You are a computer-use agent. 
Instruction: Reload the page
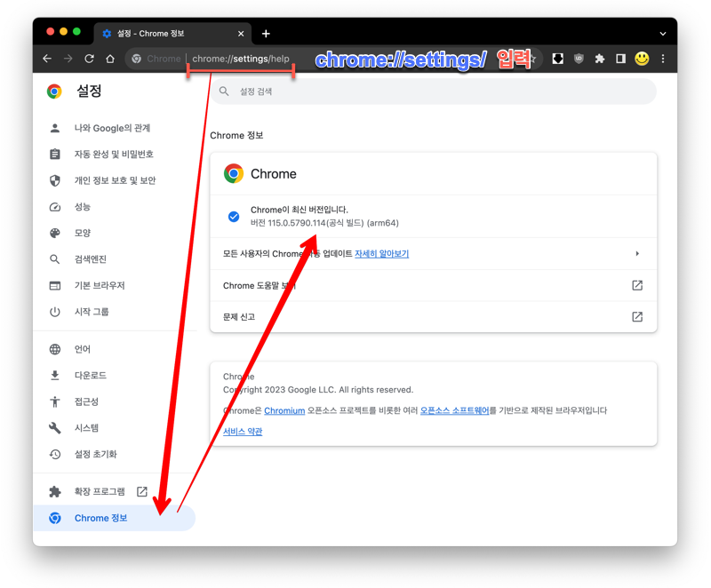pos(90,59)
